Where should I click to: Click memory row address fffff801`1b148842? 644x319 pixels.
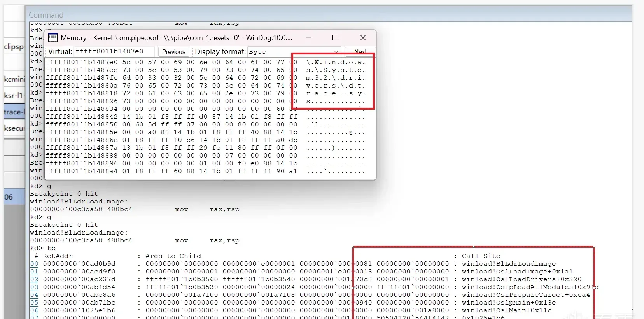tap(81, 117)
